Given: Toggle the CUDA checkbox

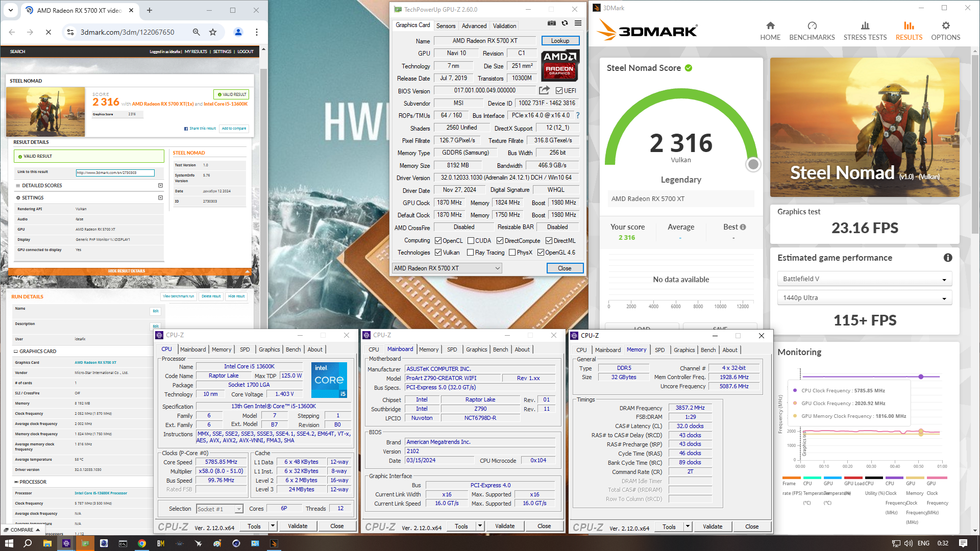Looking at the screenshot, I should (471, 241).
